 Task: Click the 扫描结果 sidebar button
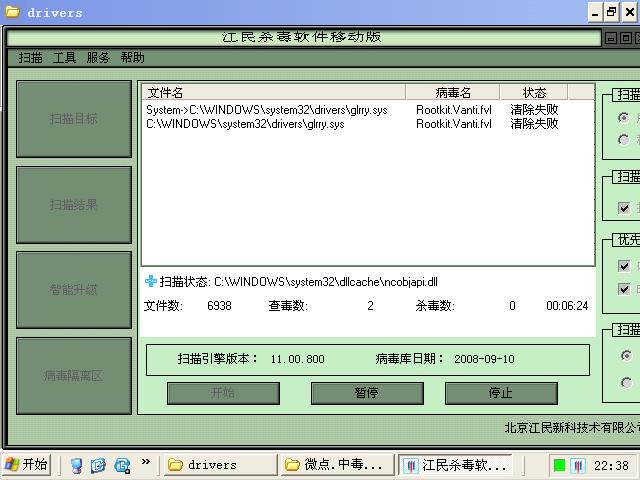coord(74,204)
